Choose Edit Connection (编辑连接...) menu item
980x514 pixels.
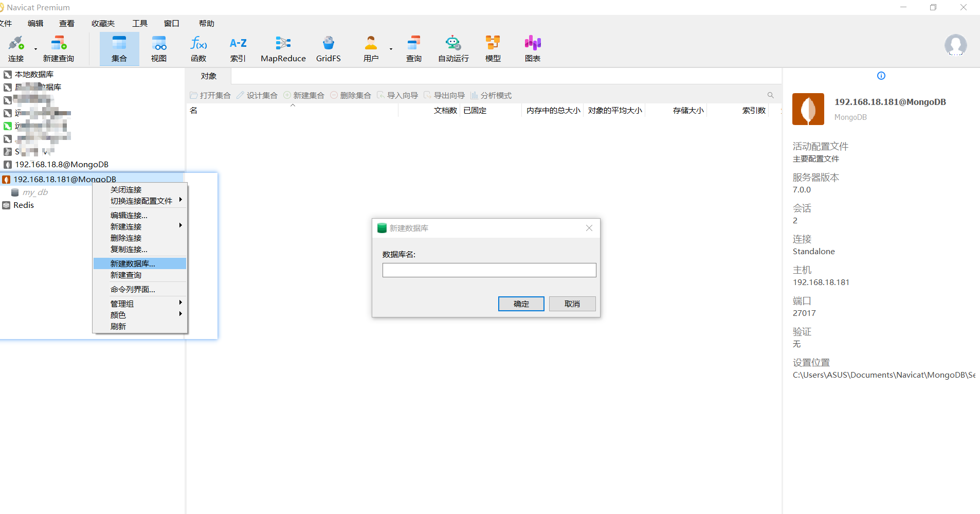(140, 215)
